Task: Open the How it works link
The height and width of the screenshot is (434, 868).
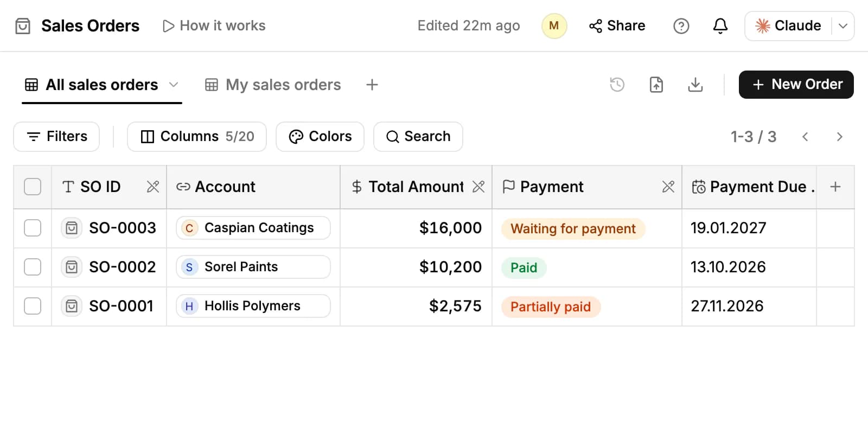Action: (214, 26)
